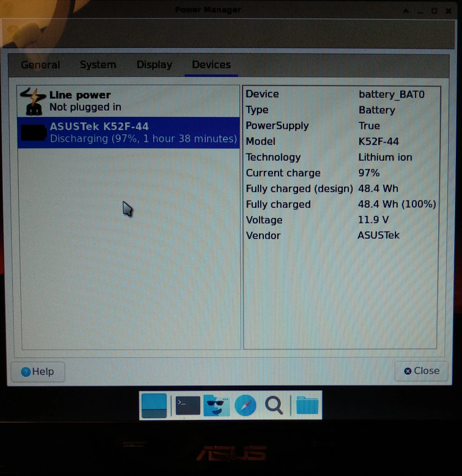The image size is (462, 476).
Task: Maximize the Power Manager window
Action: pos(434,11)
